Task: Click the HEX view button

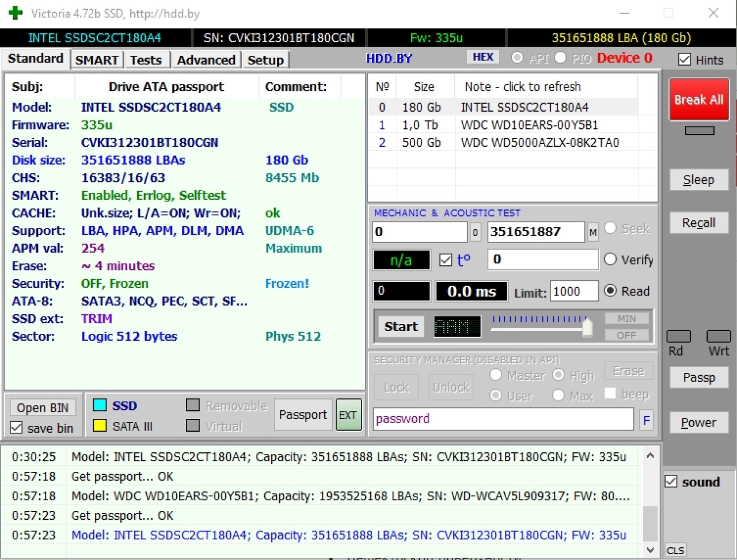Action: coord(483,57)
